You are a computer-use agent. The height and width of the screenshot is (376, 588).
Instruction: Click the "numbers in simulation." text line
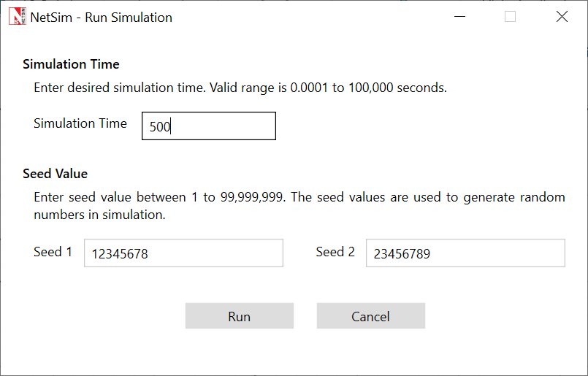tap(99, 215)
